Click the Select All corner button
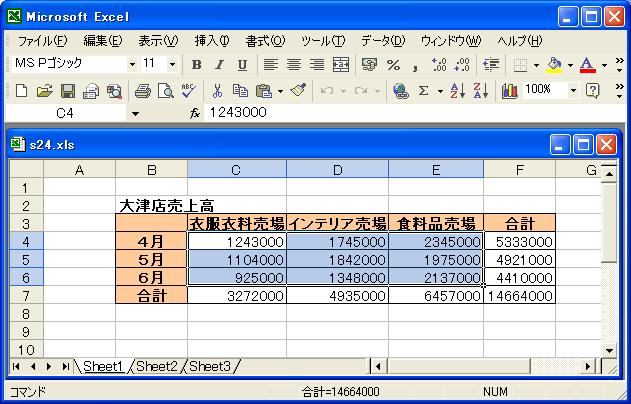 26,169
